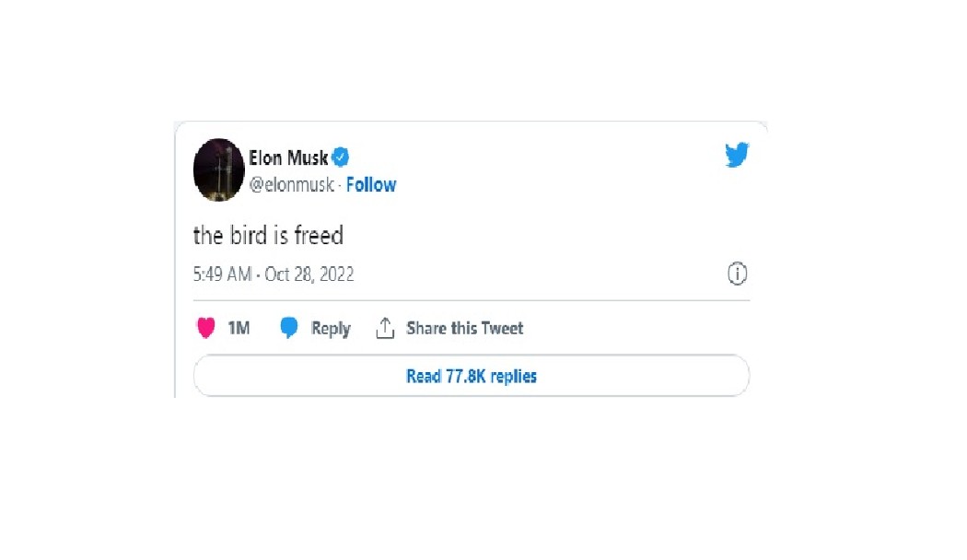Viewport: 967px width, 560px height.
Task: Click the blue verified badge
Action: point(341,157)
